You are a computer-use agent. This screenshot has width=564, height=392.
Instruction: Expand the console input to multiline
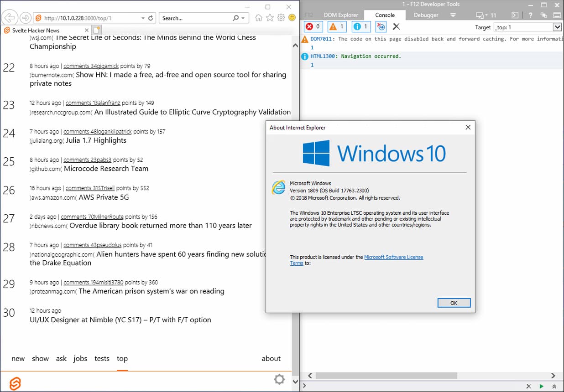(554, 387)
